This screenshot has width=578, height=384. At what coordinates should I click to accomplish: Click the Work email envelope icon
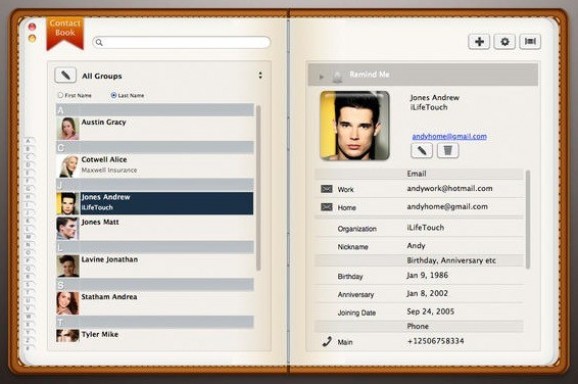327,189
